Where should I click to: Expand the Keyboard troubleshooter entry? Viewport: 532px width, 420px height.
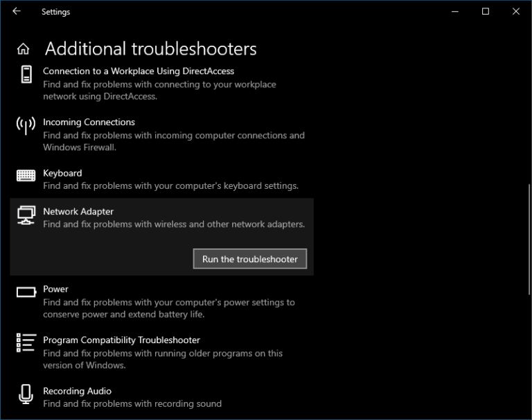tap(62, 173)
